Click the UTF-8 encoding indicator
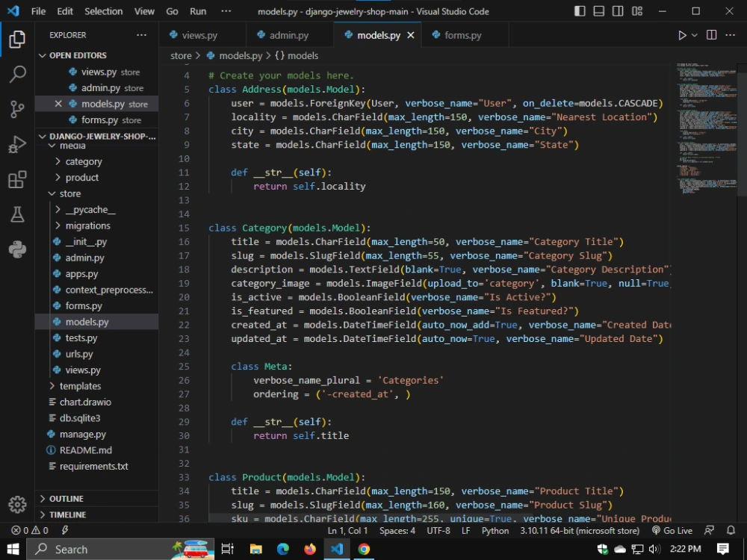 (438, 530)
